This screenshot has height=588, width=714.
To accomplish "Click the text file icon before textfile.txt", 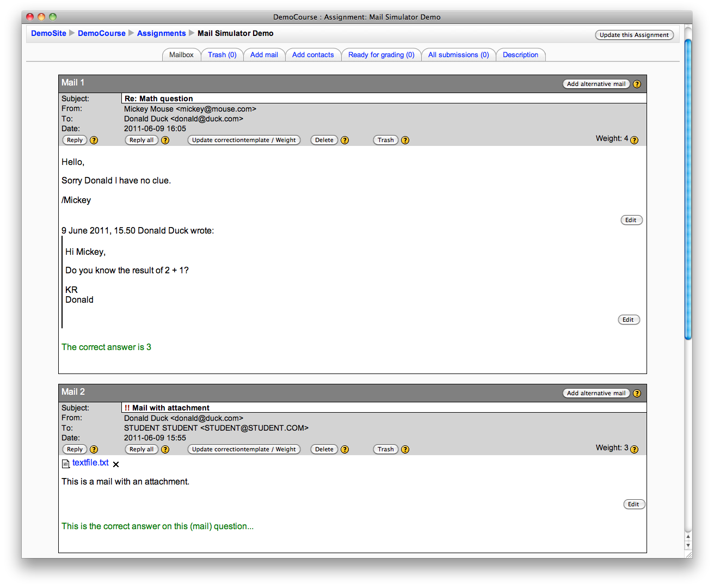I will click(66, 464).
